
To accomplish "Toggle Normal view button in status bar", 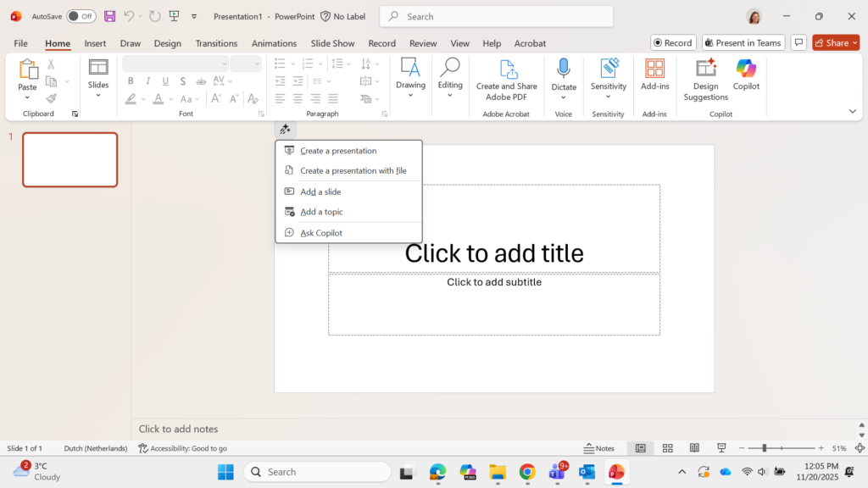I will pos(641,448).
